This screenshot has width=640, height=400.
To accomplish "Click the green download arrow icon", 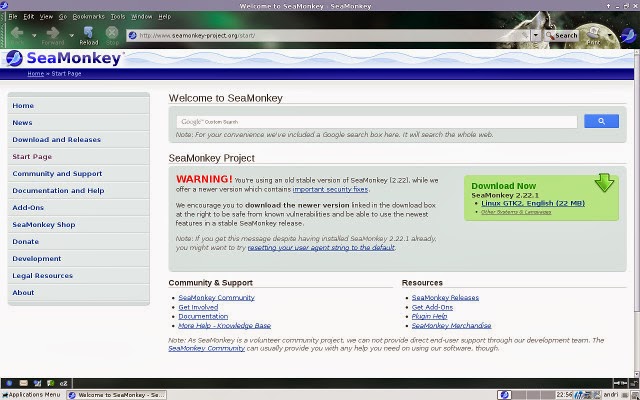I will (x=604, y=182).
